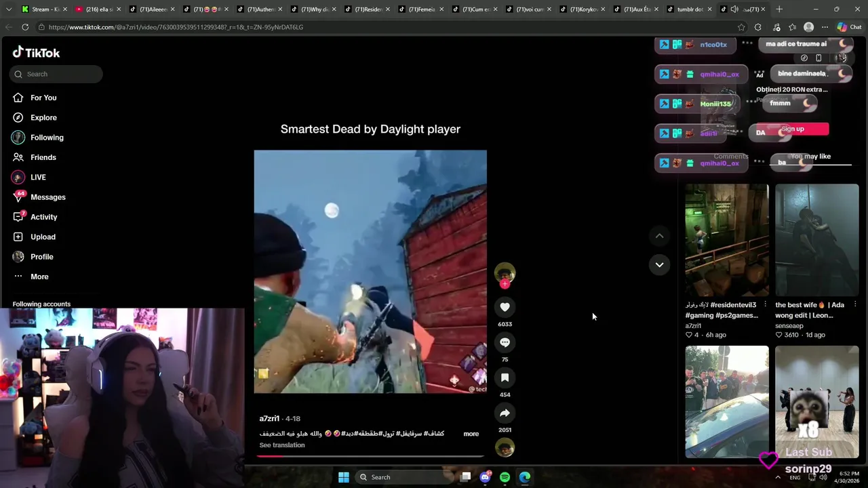
Task: Click the TikTok Search field
Action: [x=56, y=74]
